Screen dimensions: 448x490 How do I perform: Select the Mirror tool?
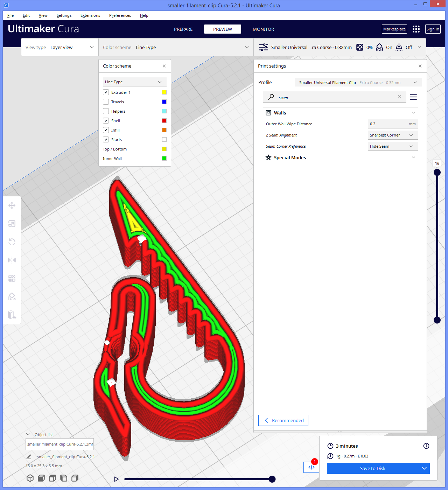click(x=12, y=260)
